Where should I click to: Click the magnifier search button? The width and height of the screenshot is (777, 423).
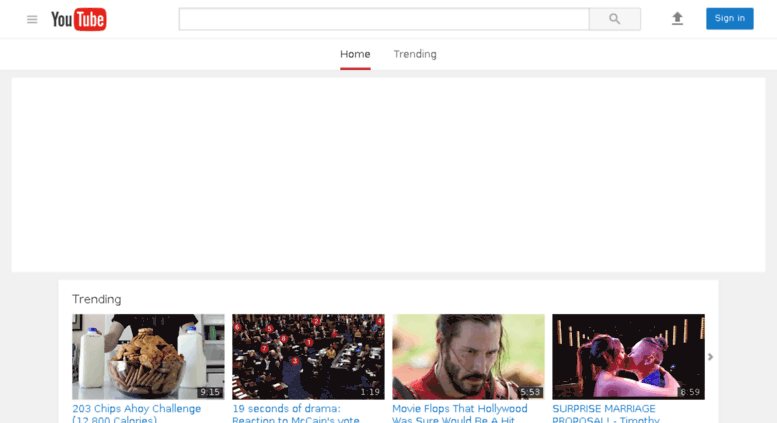pyautogui.click(x=614, y=19)
